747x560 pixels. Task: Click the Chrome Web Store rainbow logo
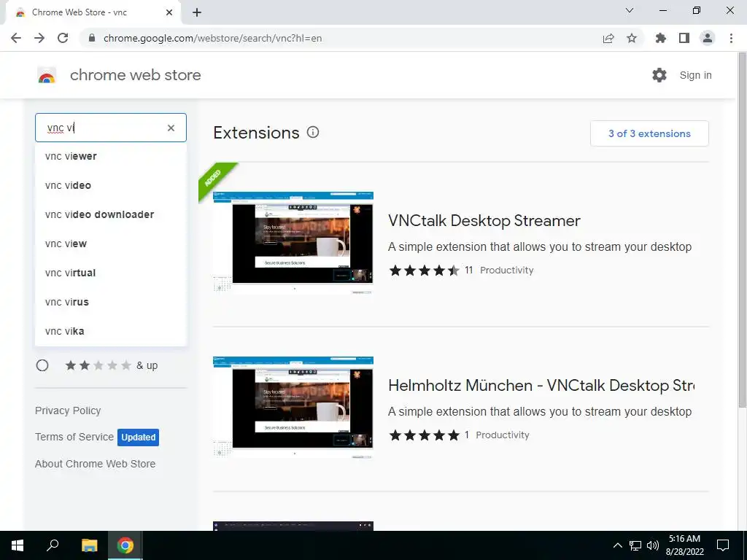(47, 75)
